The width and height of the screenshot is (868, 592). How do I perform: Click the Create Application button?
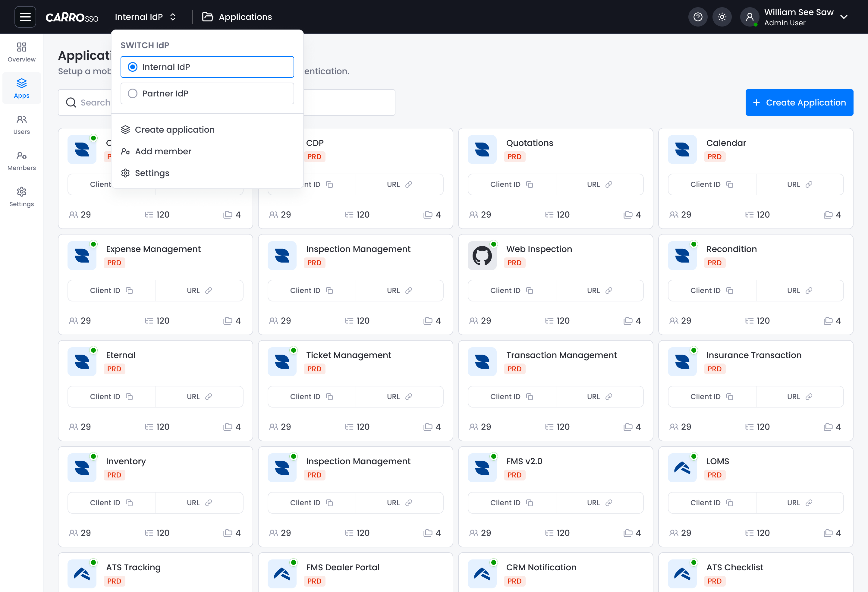coord(799,102)
